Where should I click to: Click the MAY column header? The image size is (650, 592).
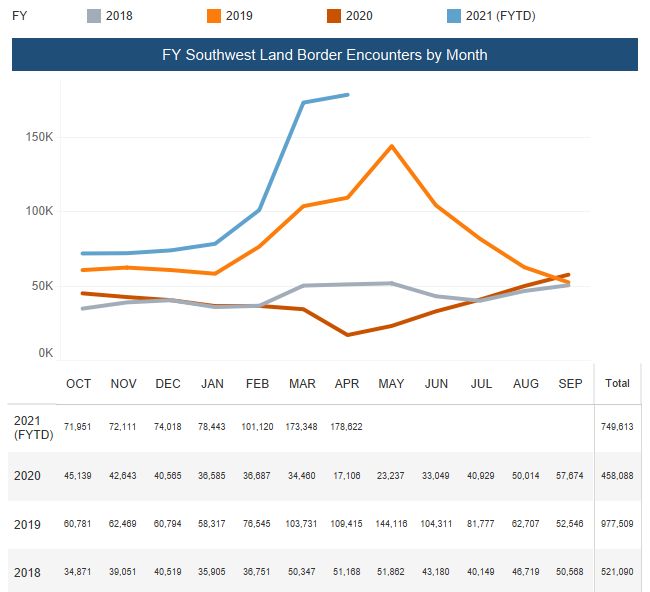(x=391, y=384)
